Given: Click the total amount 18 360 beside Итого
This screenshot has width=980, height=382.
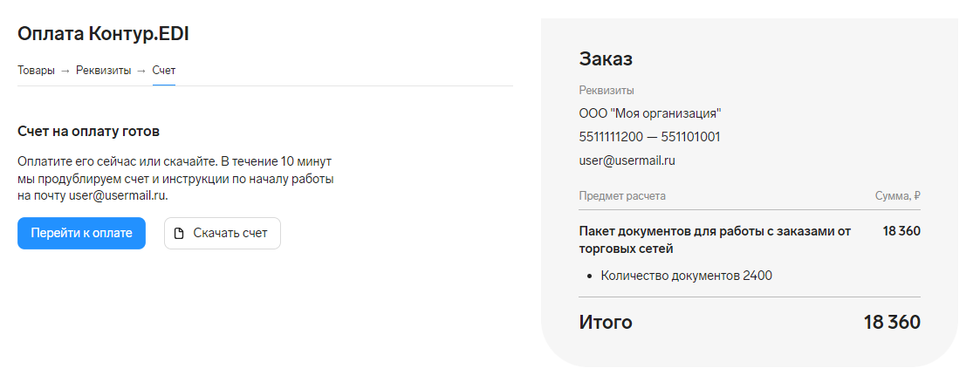Looking at the screenshot, I should [x=892, y=323].
